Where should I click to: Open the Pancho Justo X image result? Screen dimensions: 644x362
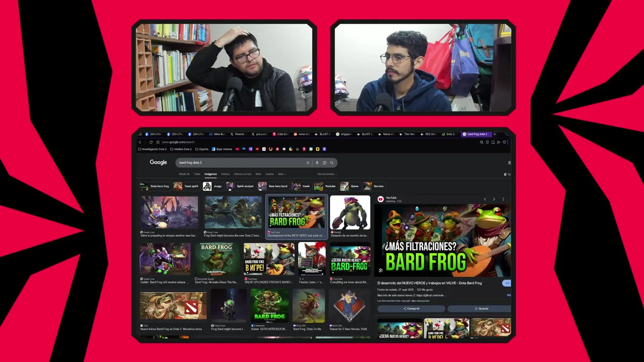pos(312,263)
